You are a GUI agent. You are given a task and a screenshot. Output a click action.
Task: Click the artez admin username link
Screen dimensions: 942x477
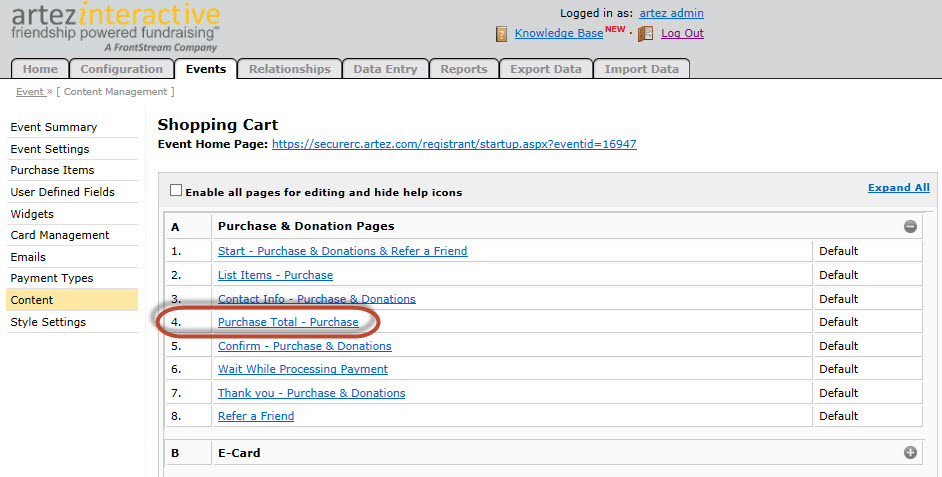(x=671, y=13)
